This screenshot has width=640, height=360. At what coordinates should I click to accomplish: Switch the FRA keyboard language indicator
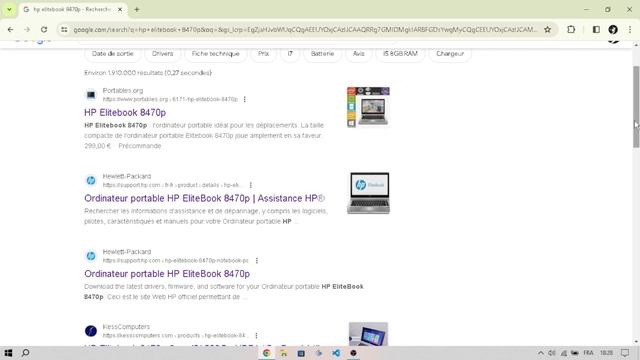(x=588, y=353)
